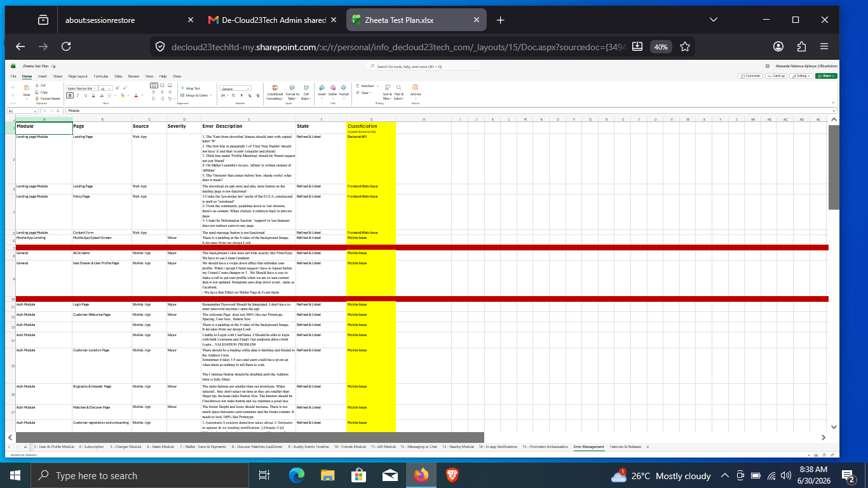
Task: Click the percent style button
Action: pyautogui.click(x=233, y=95)
